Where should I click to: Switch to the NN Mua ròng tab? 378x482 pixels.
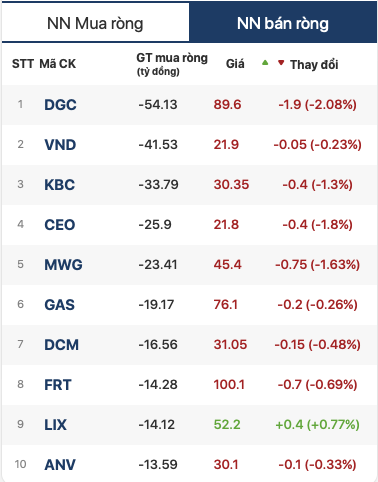(x=95, y=22)
